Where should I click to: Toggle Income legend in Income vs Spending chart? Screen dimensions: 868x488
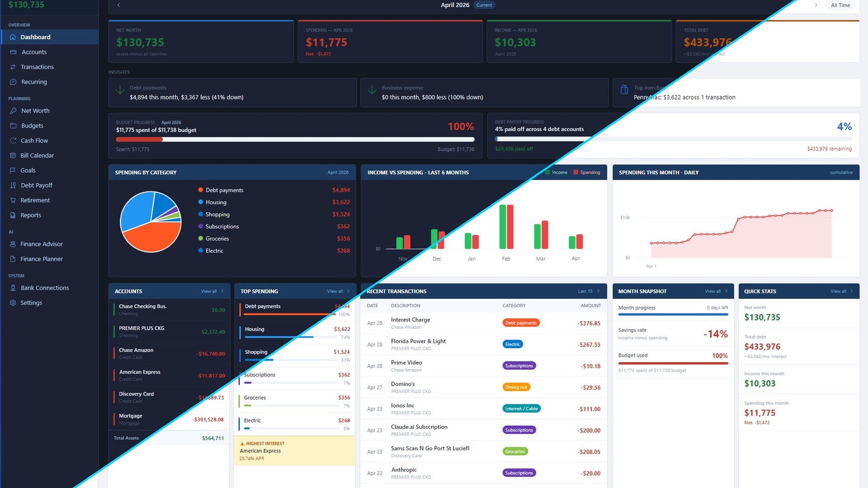(557, 172)
